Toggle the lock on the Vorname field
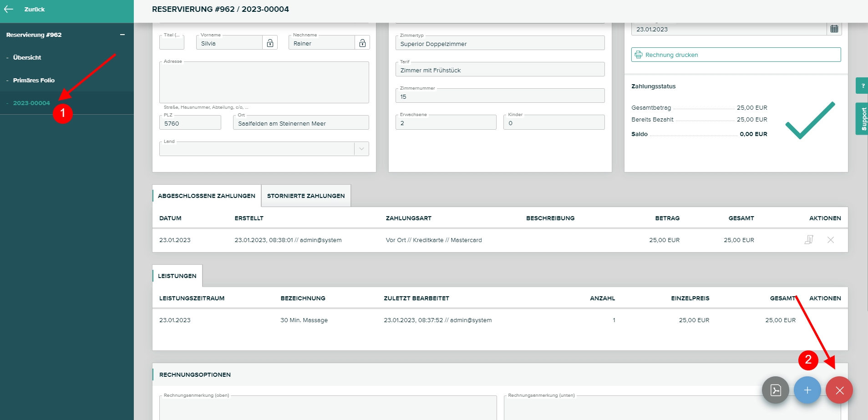The width and height of the screenshot is (868, 420). coord(270,43)
